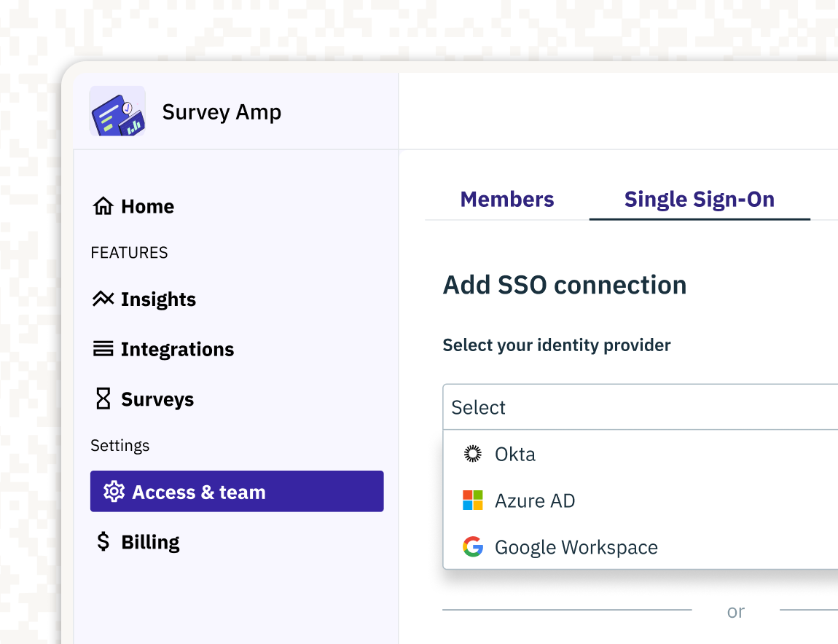Click the Home house icon
The image size is (838, 644).
[103, 206]
